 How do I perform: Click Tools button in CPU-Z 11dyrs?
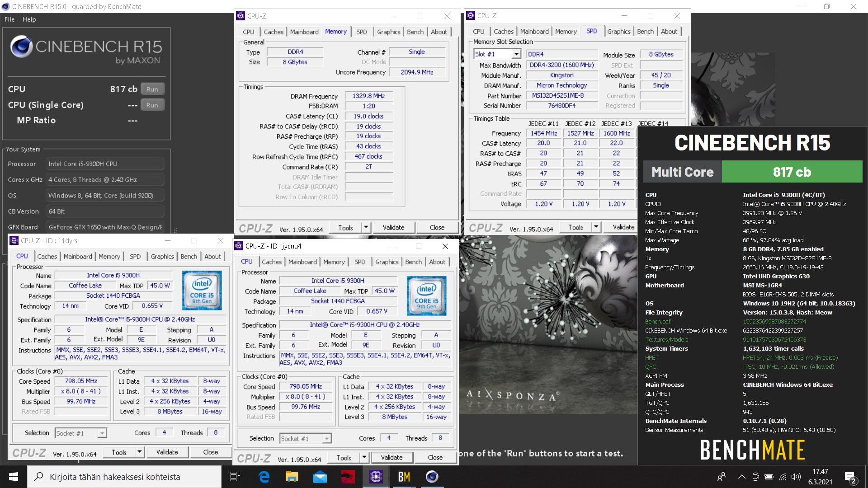pyautogui.click(x=119, y=452)
